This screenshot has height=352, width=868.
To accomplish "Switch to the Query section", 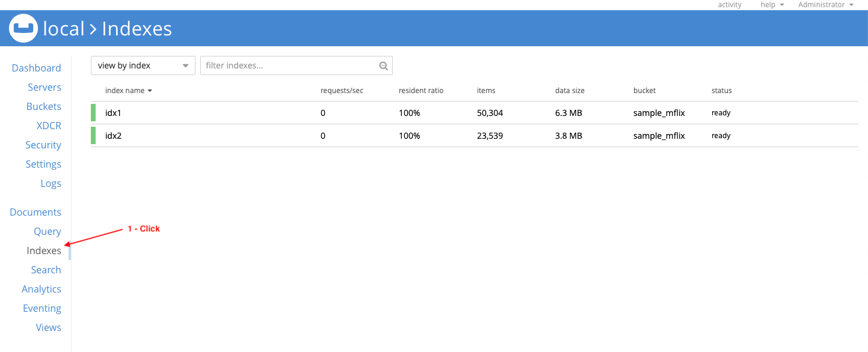I will [x=47, y=231].
